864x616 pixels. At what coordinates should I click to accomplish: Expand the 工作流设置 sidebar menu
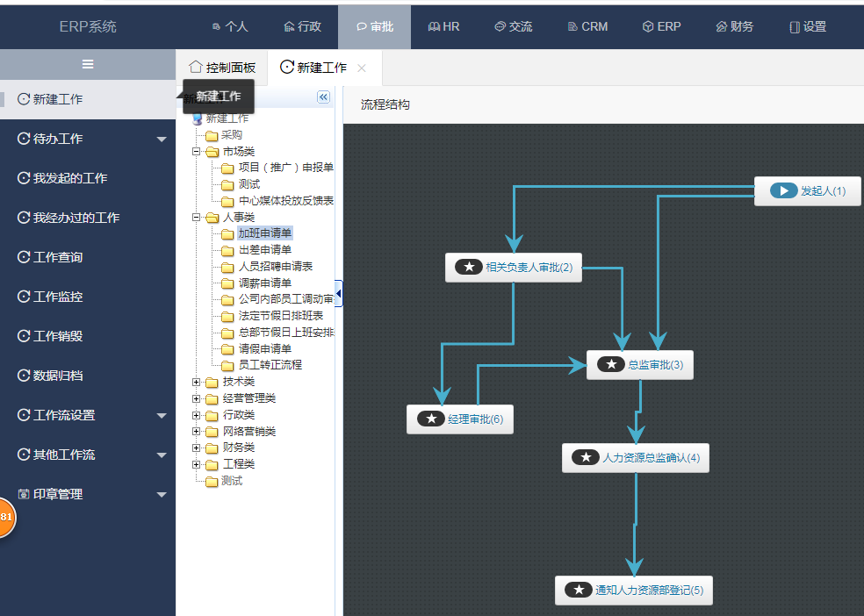tap(161, 415)
